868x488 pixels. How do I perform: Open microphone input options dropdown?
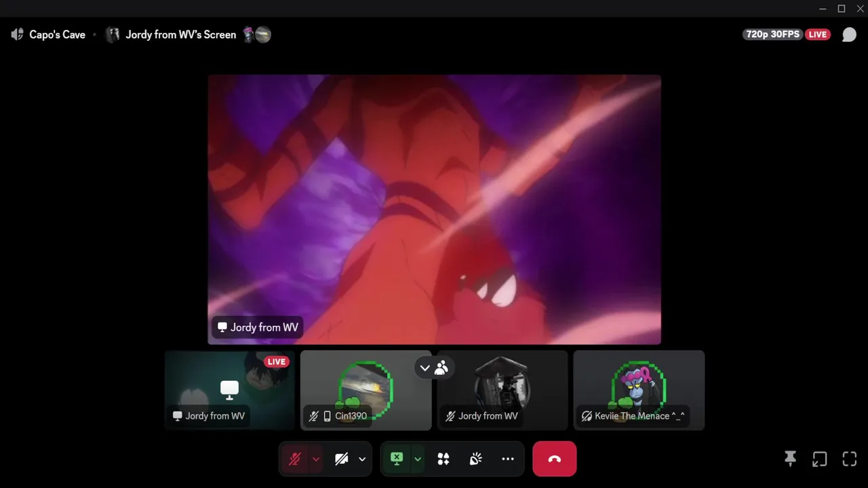(316, 459)
